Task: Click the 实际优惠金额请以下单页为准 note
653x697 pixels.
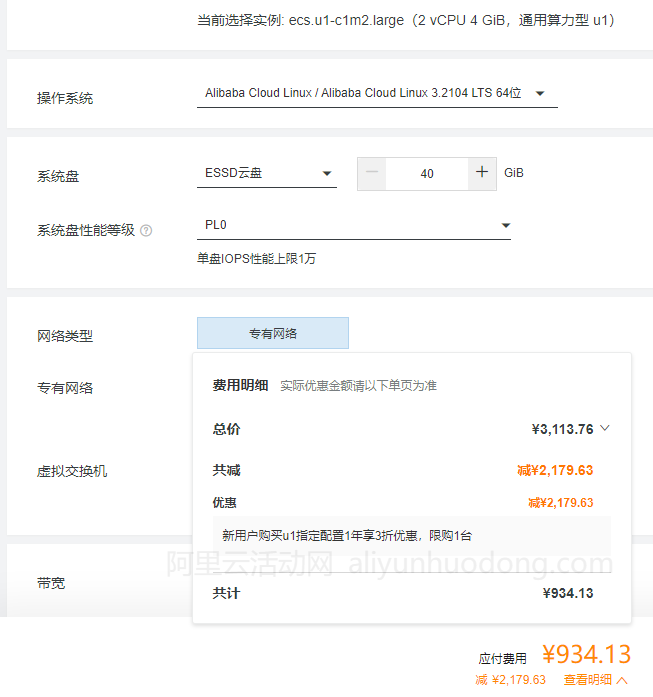Action: pos(358,386)
